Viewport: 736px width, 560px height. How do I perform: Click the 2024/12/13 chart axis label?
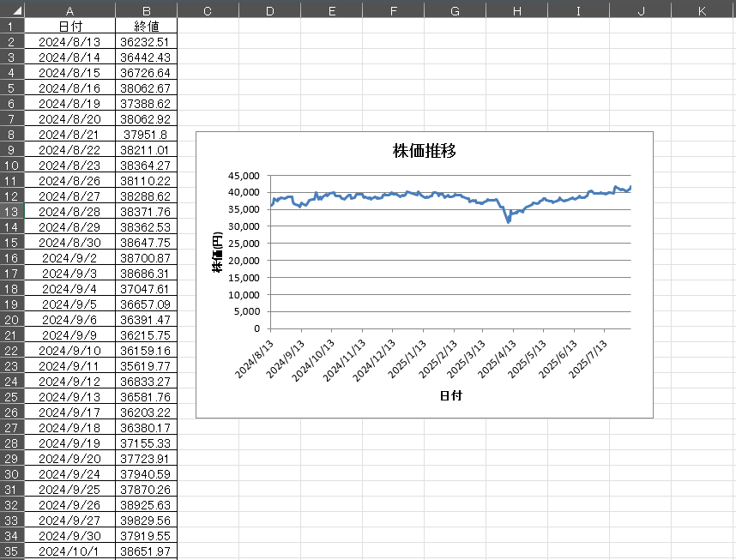[x=374, y=360]
